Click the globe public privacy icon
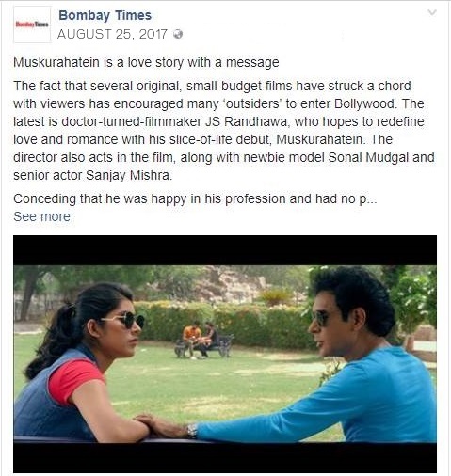This screenshot has width=451, height=476. pyautogui.click(x=178, y=34)
